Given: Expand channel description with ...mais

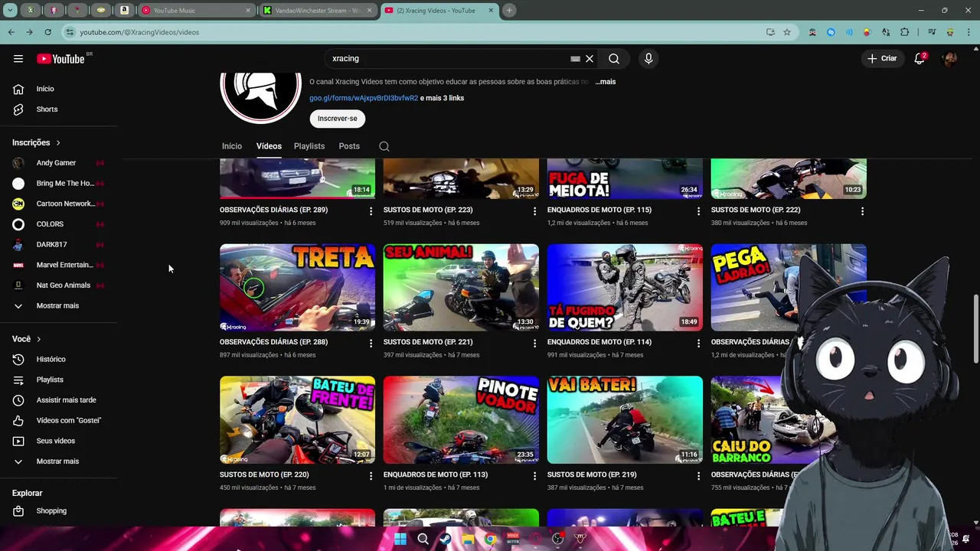Looking at the screenshot, I should click(605, 82).
